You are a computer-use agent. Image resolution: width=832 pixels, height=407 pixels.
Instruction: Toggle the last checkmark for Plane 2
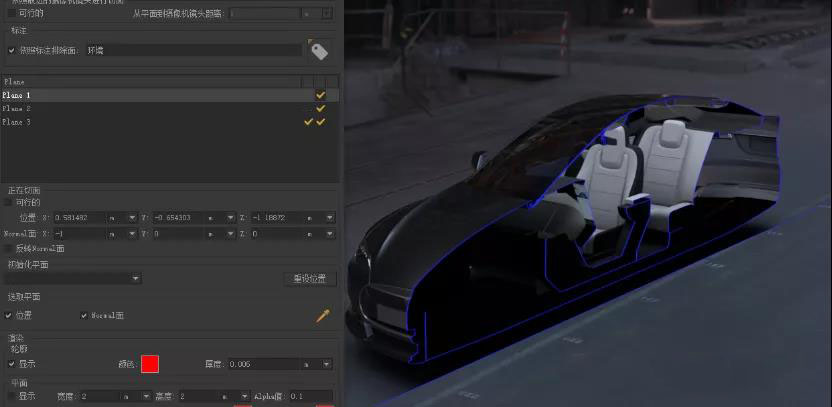coord(320,108)
